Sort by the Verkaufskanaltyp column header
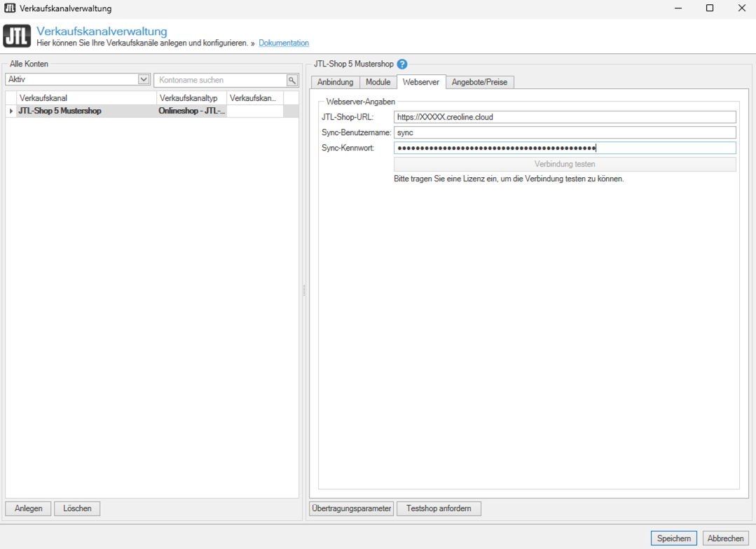Image resolution: width=756 pixels, height=549 pixels. [192, 98]
